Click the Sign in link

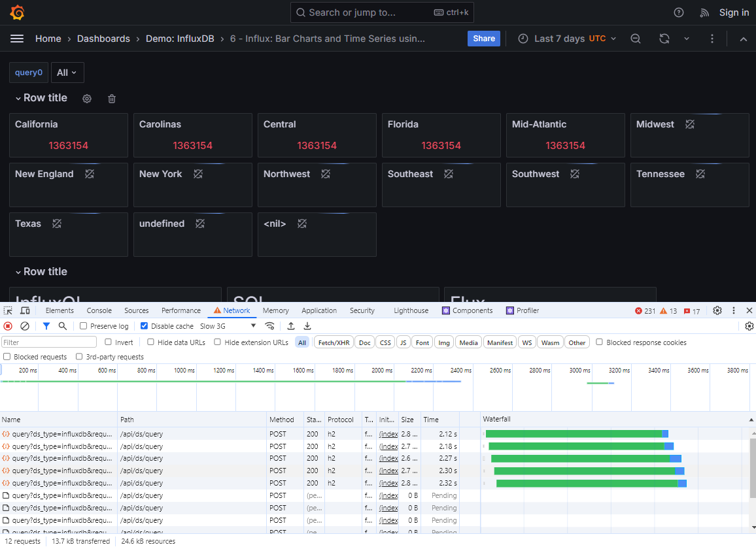click(734, 12)
